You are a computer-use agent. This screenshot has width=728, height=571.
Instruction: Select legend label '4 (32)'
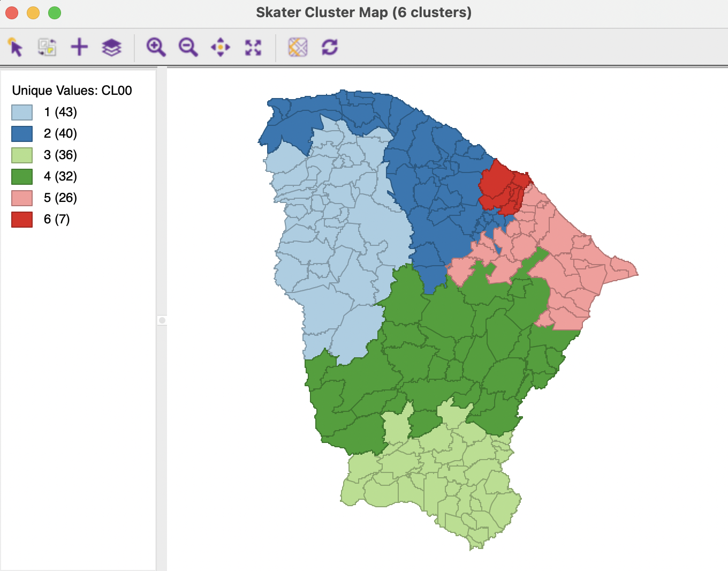(x=60, y=176)
